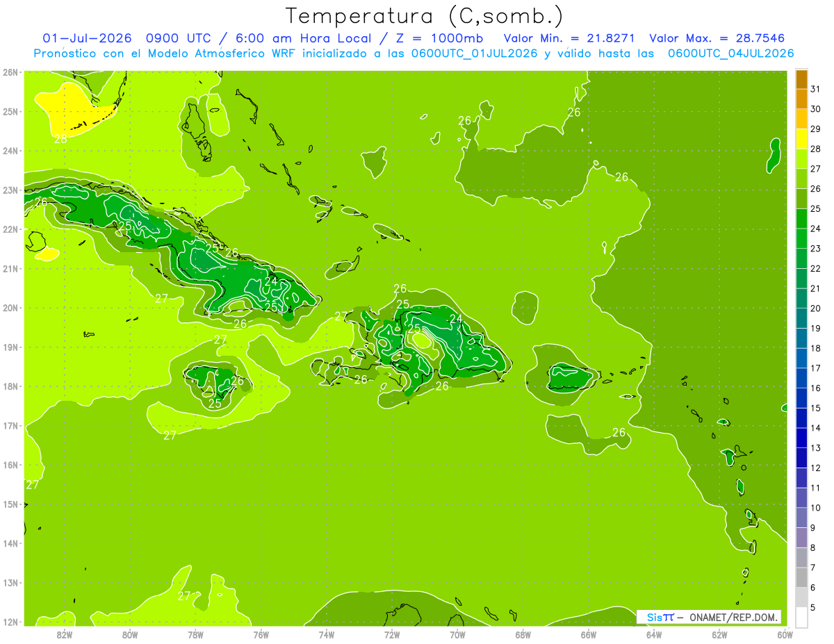Image resolution: width=834 pixels, height=644 pixels.
Task: Click the "24" contour label over Hispaniola
Action: 456,319
